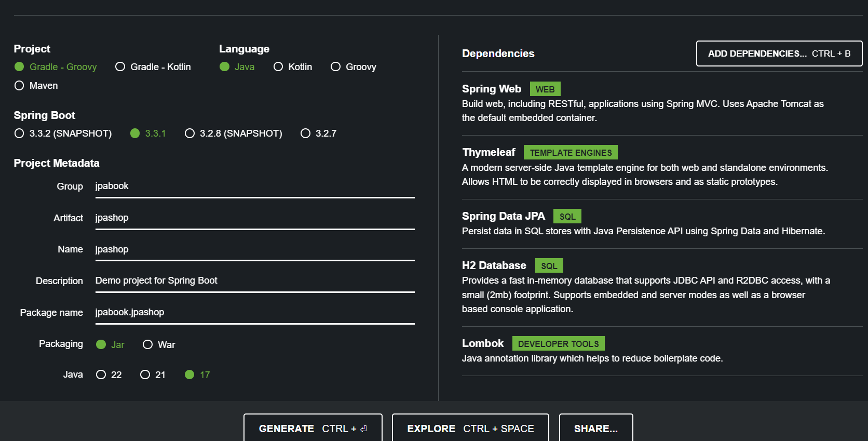This screenshot has height=441, width=868.
Task: Click the Spring Data JPA dependency
Action: click(504, 216)
